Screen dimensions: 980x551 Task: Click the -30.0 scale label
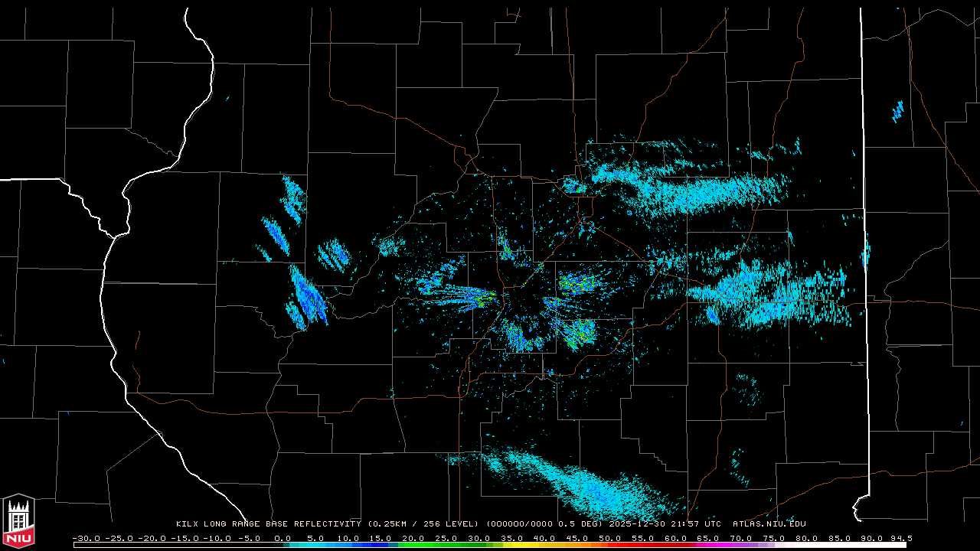(x=85, y=538)
